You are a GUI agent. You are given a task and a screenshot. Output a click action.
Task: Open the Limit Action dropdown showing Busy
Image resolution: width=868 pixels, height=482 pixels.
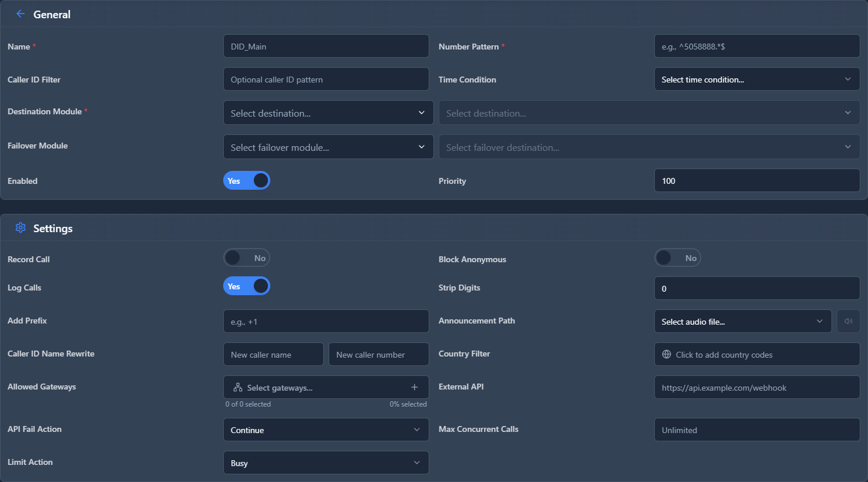click(x=326, y=463)
